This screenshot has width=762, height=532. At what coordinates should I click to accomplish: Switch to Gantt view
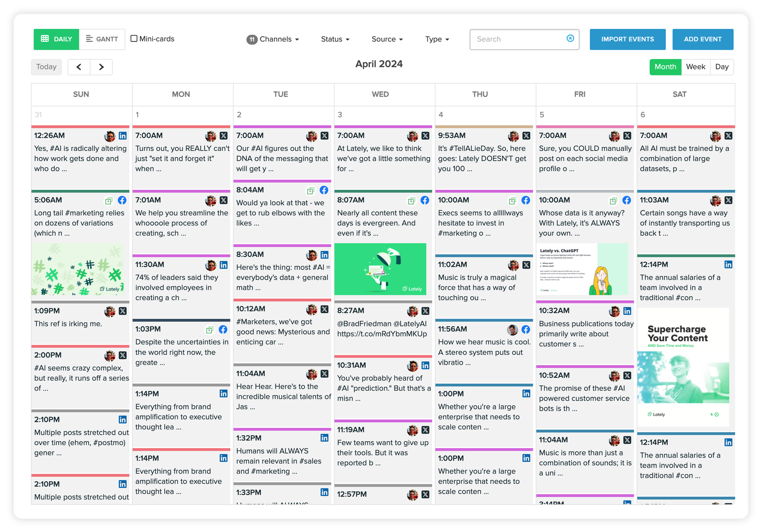click(102, 39)
